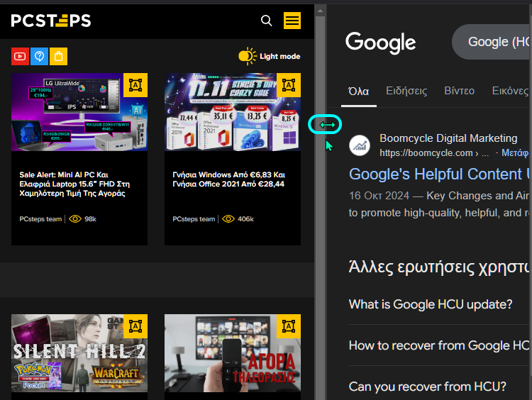Click the ad badge on TV market card
The image size is (532, 400).
[289, 326]
